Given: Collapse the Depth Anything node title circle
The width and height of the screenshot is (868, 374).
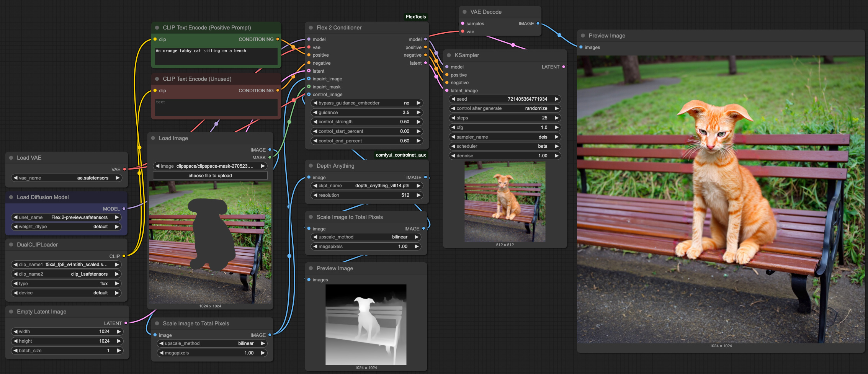Looking at the screenshot, I should 311,166.
